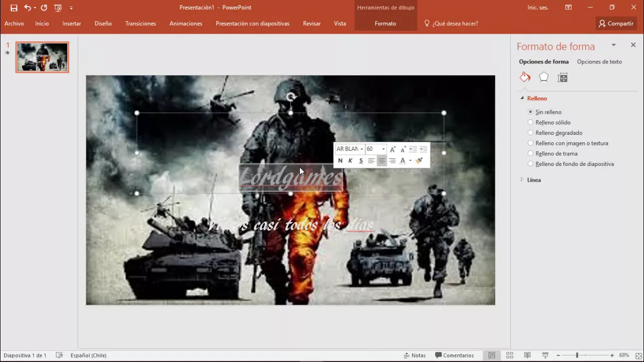This screenshot has width=644, height=362.
Task: Switch to the Insertar tab
Action: coord(71,24)
